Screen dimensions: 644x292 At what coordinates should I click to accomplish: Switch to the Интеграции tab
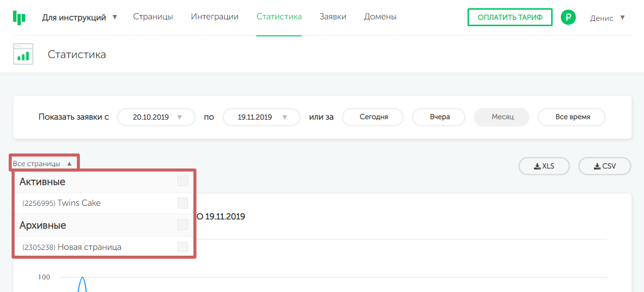215,17
